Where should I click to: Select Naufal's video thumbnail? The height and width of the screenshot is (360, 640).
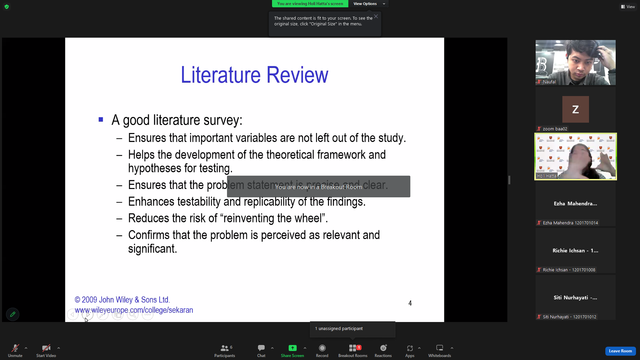pyautogui.click(x=576, y=62)
